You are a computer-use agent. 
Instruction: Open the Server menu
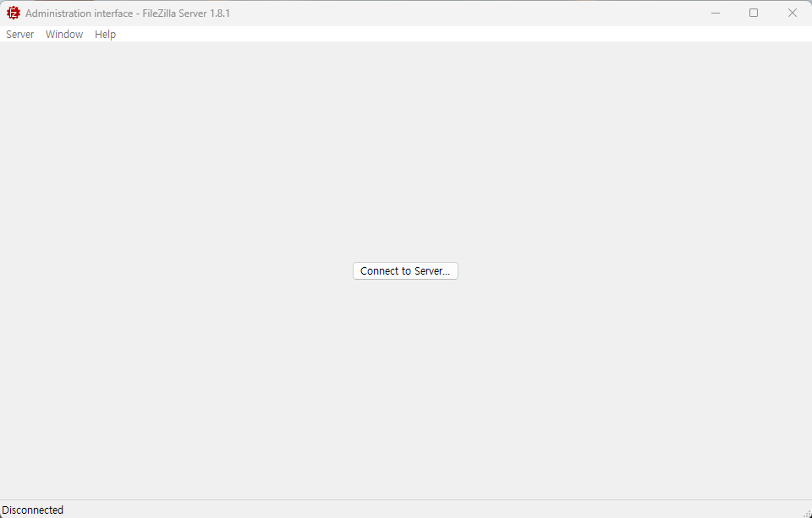pyautogui.click(x=19, y=34)
